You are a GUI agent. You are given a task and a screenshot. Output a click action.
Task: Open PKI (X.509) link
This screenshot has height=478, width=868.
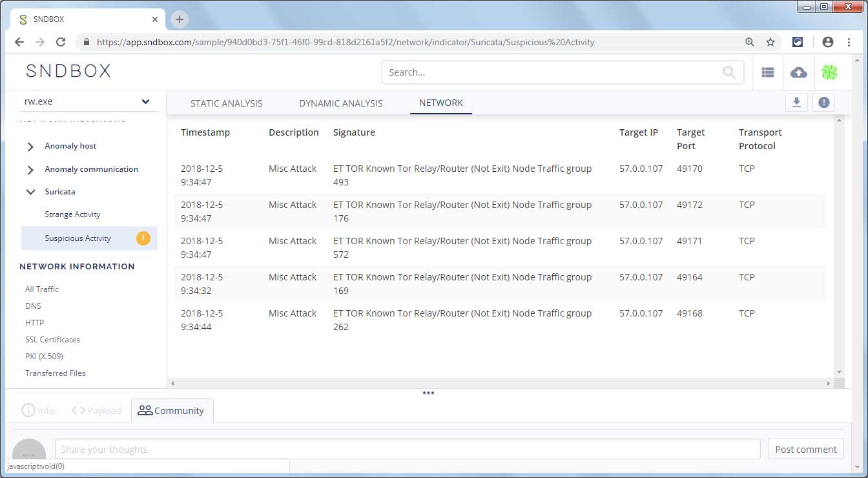pos(44,357)
